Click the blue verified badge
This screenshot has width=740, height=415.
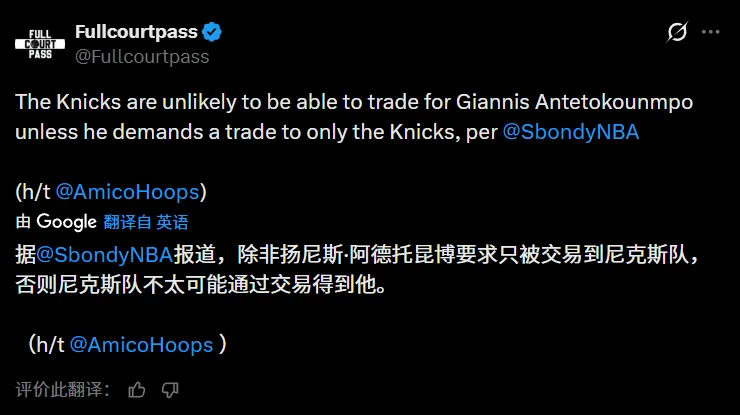[x=213, y=32]
